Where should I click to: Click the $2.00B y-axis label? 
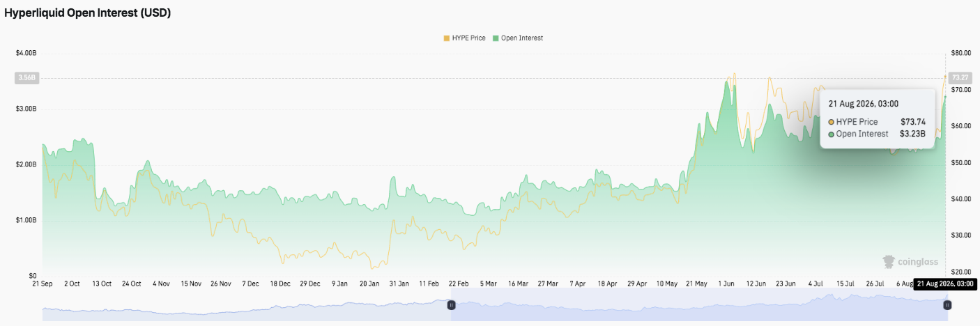pyautogui.click(x=26, y=164)
